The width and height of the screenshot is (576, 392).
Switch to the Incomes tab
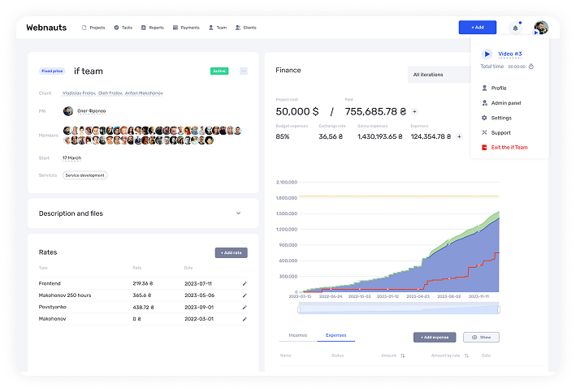[297, 335]
